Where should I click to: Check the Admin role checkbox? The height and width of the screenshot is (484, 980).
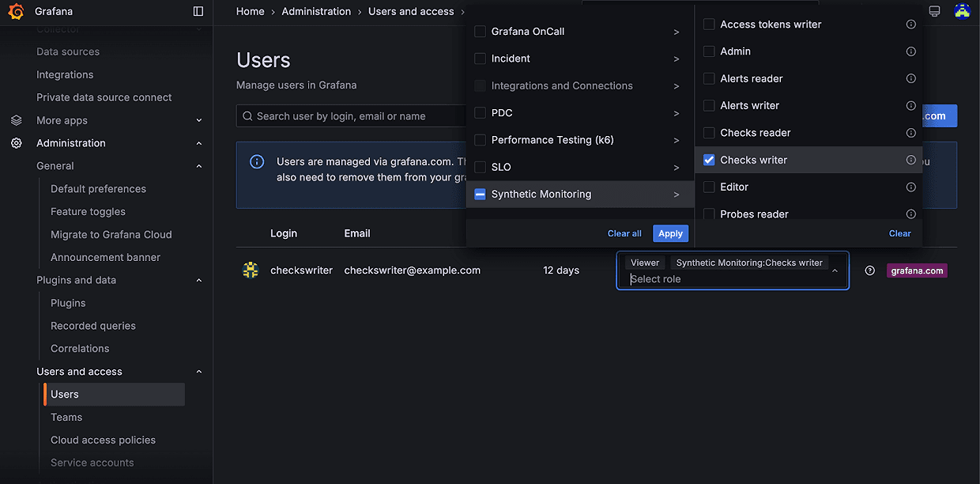(x=708, y=51)
